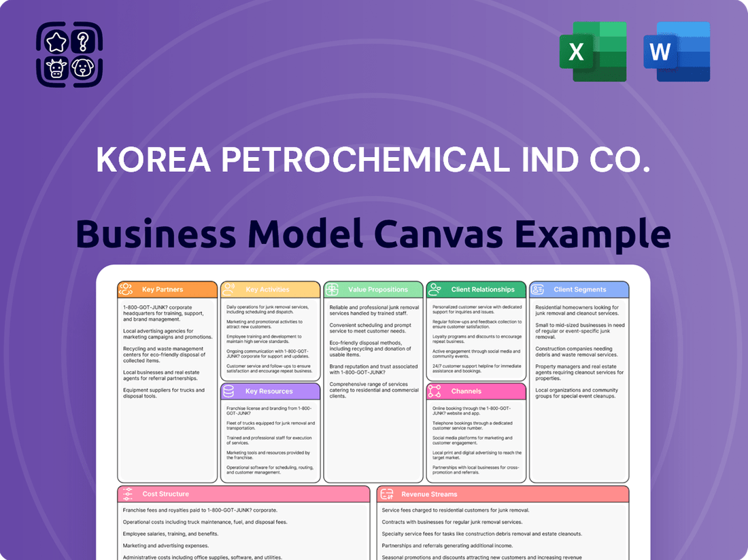This screenshot has width=748, height=560.
Task: Click 'Online booking through the 1-800-GOT-JUNK' text
Action: tap(471, 411)
